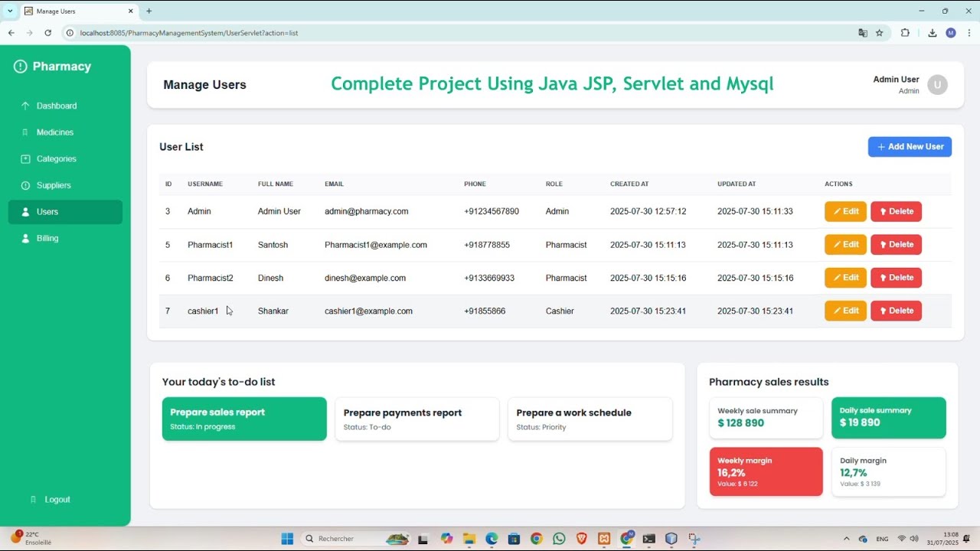This screenshot has width=980, height=551.
Task: Click the user avatar icon in the header
Action: (x=937, y=85)
